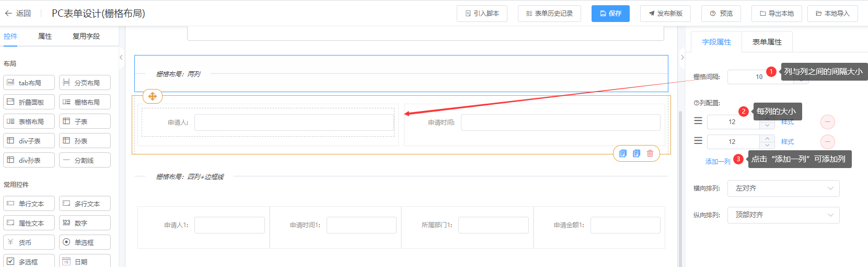Click the 添加一列 link
Viewport: 868px width, 267px height.
click(x=718, y=162)
